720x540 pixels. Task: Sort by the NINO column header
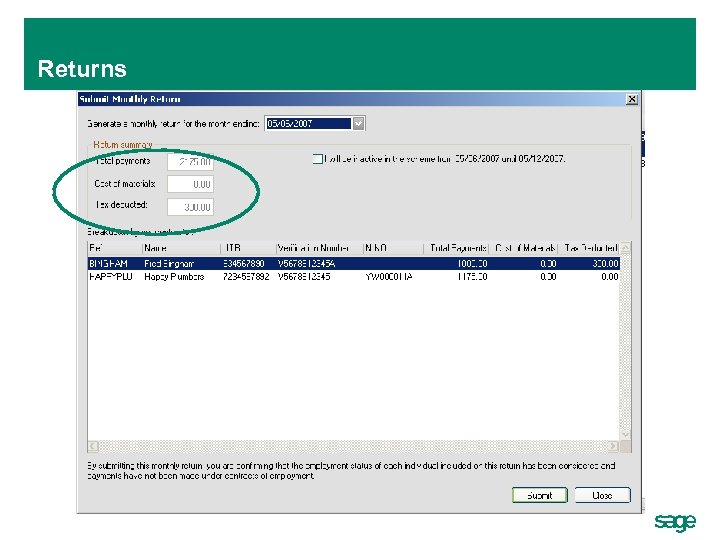coord(393,248)
